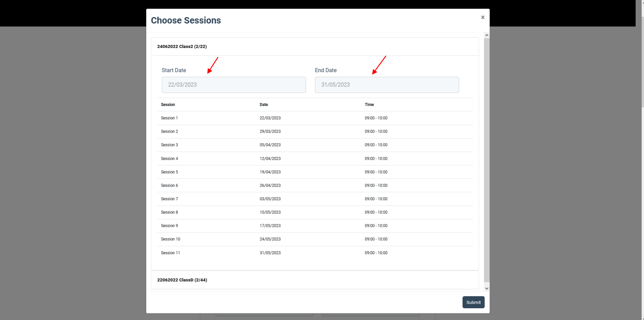The image size is (644, 320).
Task: Click the End Date label
Action: coord(326,70)
